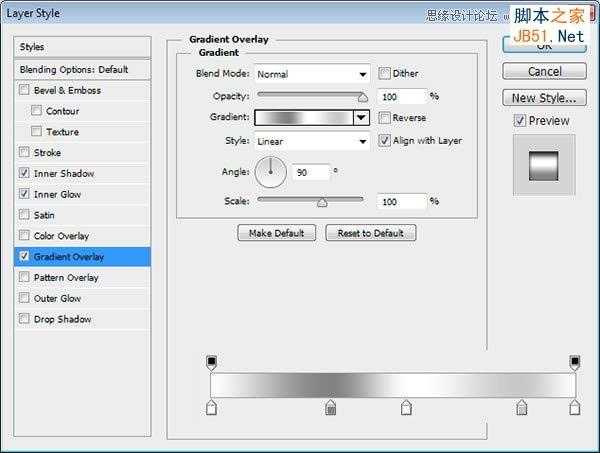Click the Reset to Default button
600x453 pixels.
click(x=370, y=233)
